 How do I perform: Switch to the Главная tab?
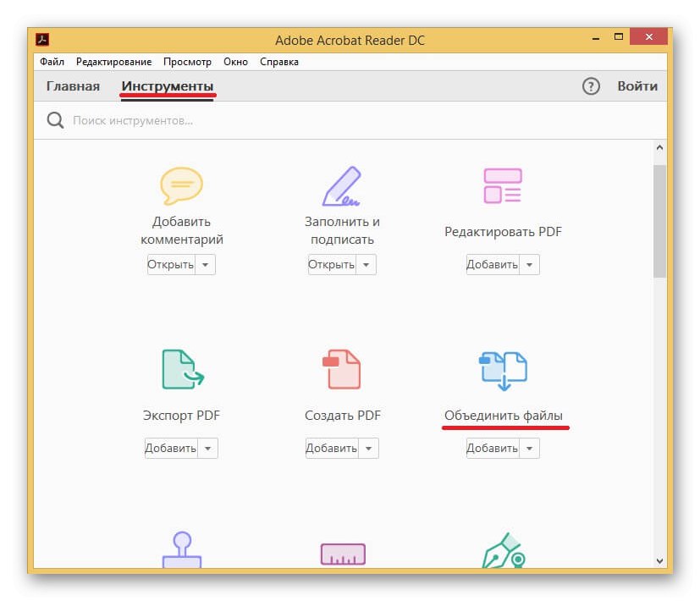[73, 86]
